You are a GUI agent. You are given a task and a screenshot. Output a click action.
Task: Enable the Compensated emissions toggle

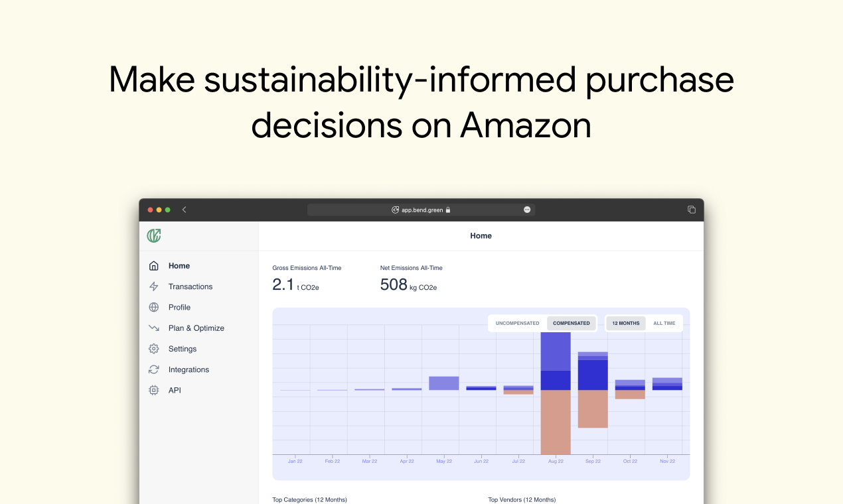pos(572,323)
